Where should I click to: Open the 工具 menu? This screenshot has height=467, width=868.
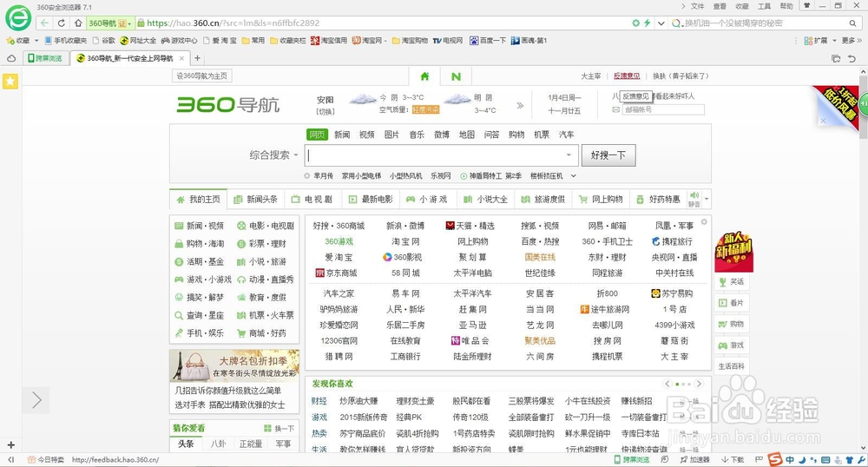[764, 6]
